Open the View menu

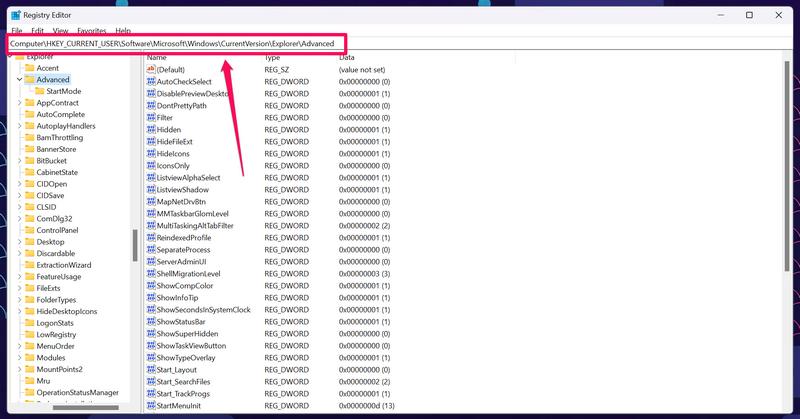[61, 31]
